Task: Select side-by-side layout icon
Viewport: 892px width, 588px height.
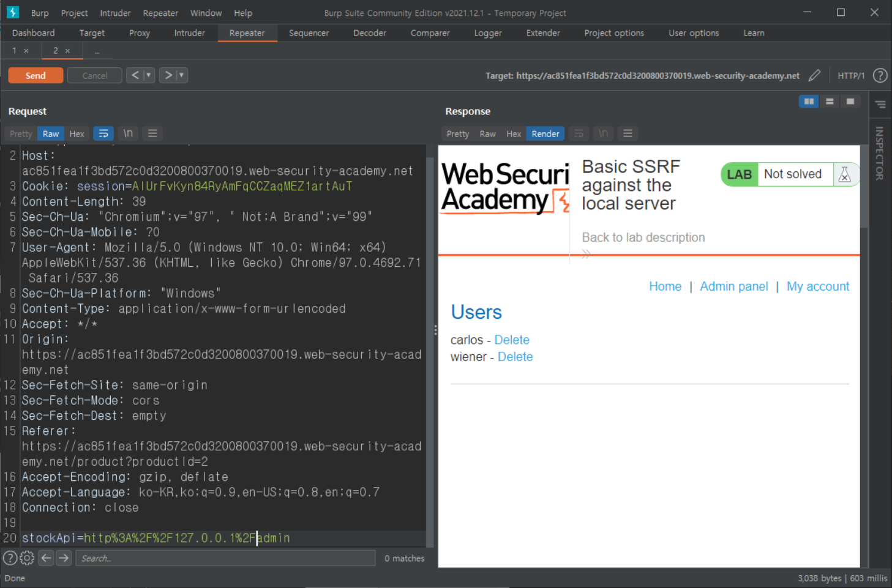Action: [809, 102]
